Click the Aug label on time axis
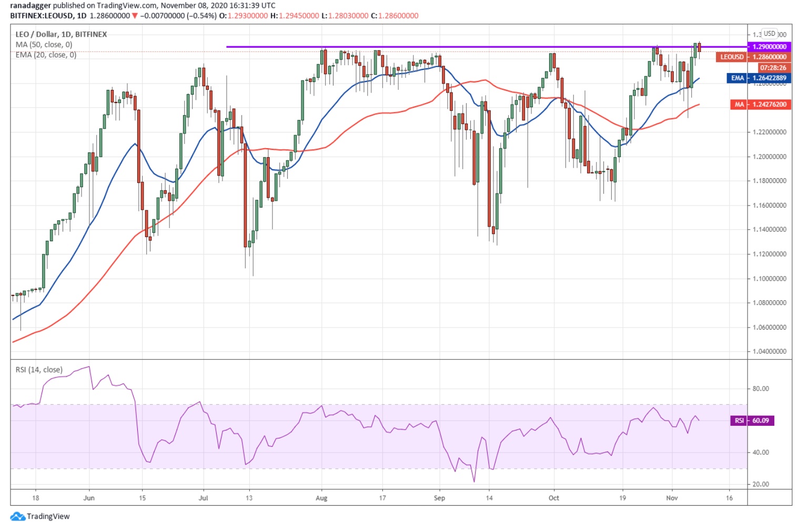Image resolution: width=808 pixels, height=532 pixels. (x=321, y=498)
